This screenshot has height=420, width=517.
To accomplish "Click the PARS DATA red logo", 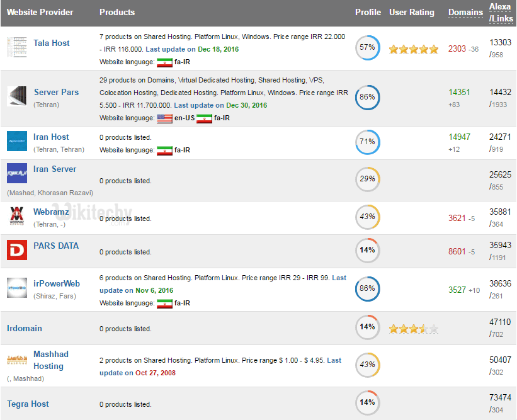I will (17, 250).
